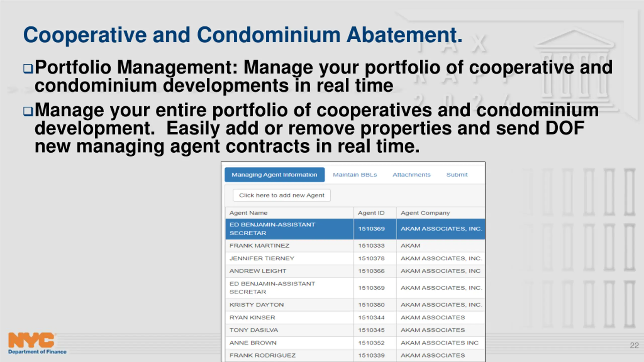
Task: Select the FRANK MARTINEZ agent row
Action: pos(259,246)
